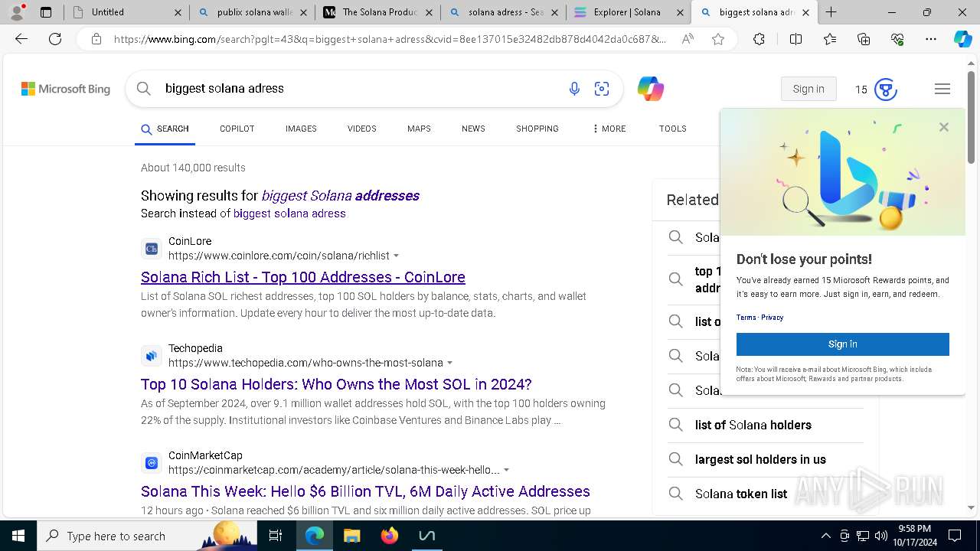This screenshot has height=551, width=980.
Task: Switch to VIDEOS search tab
Action: point(361,129)
